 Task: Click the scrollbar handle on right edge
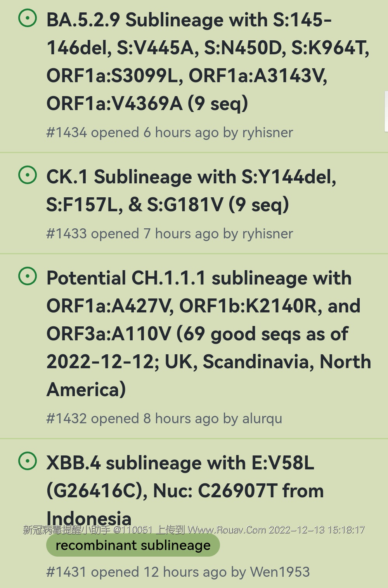click(386, 112)
